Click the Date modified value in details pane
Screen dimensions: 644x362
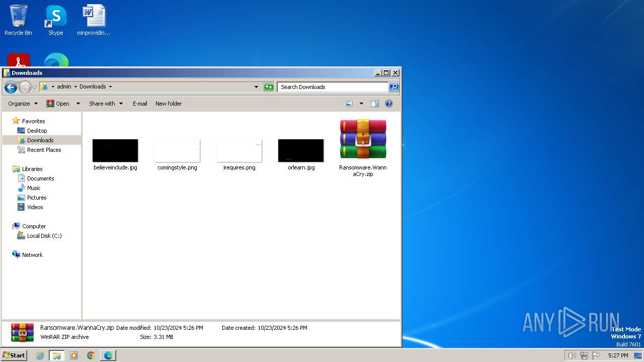coord(179,328)
